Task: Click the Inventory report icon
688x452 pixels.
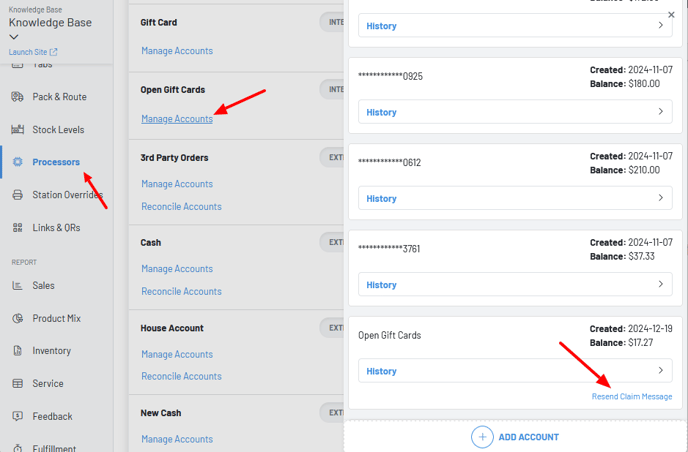Action: 17,351
